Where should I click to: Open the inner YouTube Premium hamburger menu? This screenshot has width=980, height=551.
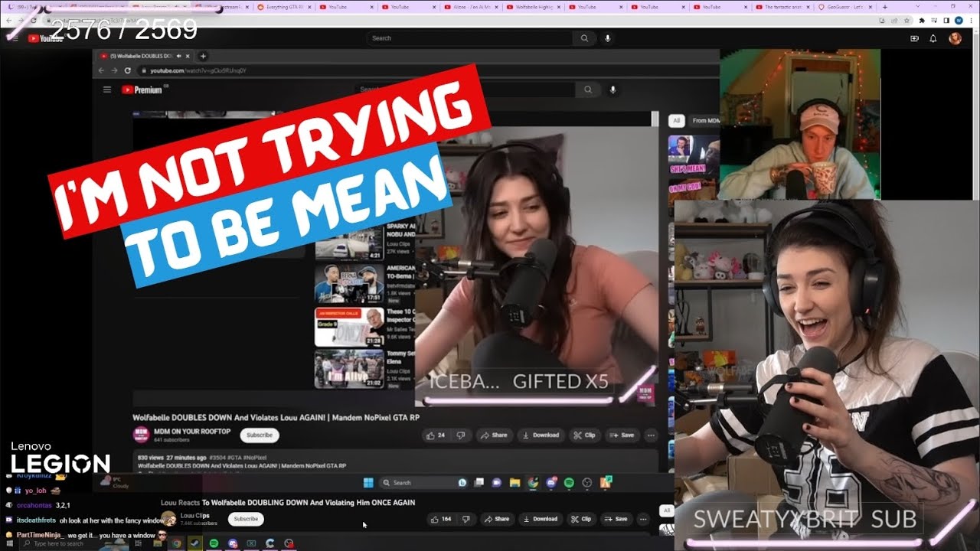107,90
